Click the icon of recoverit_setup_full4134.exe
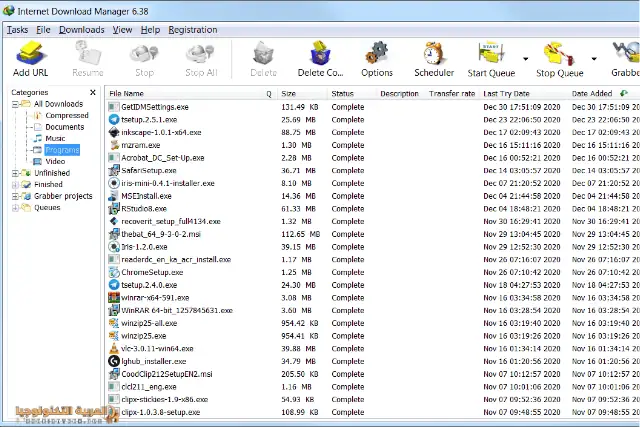Image resolution: width=640 pixels, height=427 pixels. tap(114, 221)
